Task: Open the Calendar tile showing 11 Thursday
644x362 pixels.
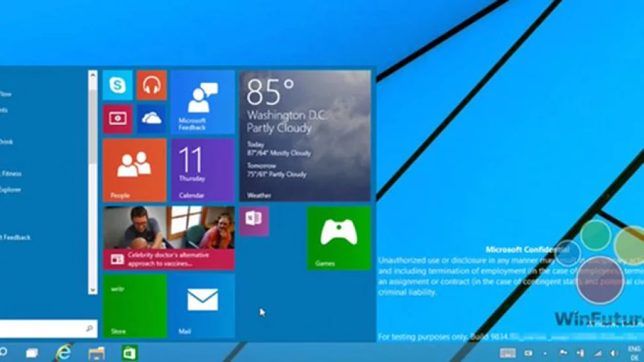Action: click(x=202, y=170)
